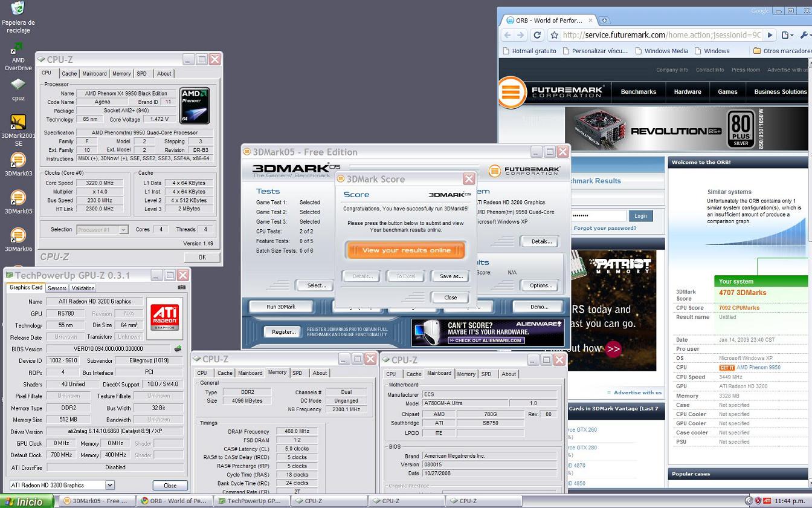
Task: Click Close button in GPU-Z
Action: [x=170, y=486]
